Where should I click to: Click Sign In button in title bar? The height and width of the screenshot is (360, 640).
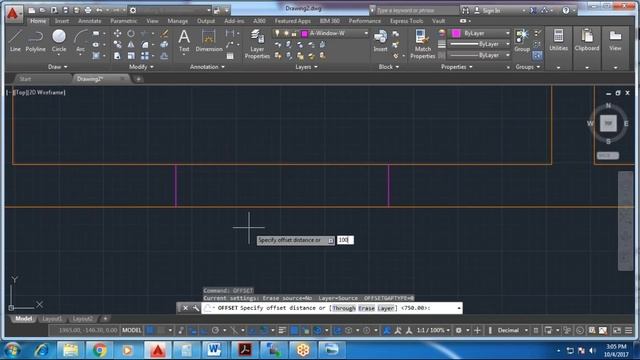tap(488, 11)
